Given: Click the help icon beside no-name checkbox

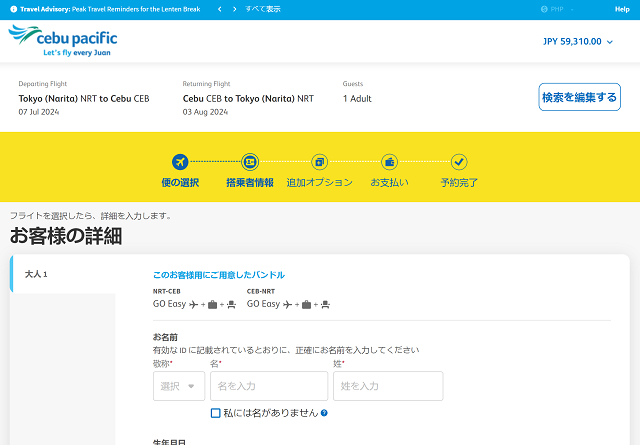Looking at the screenshot, I should (325, 413).
